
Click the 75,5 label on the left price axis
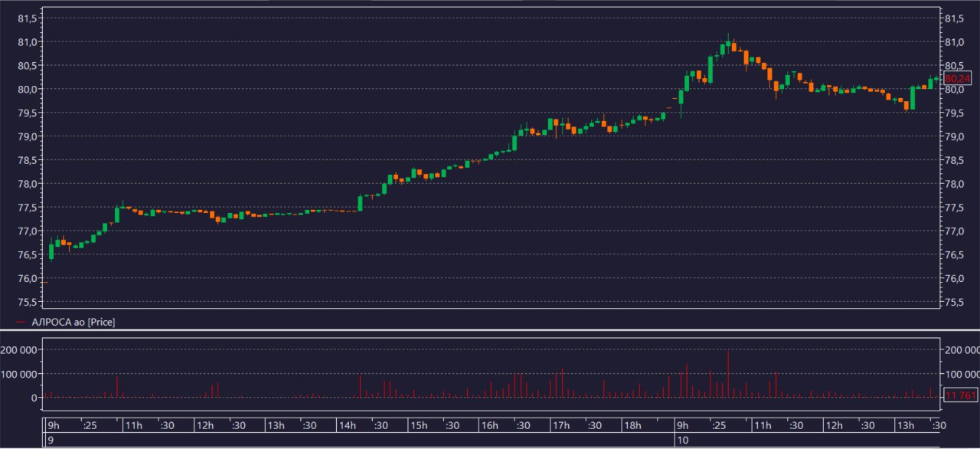tap(26, 303)
